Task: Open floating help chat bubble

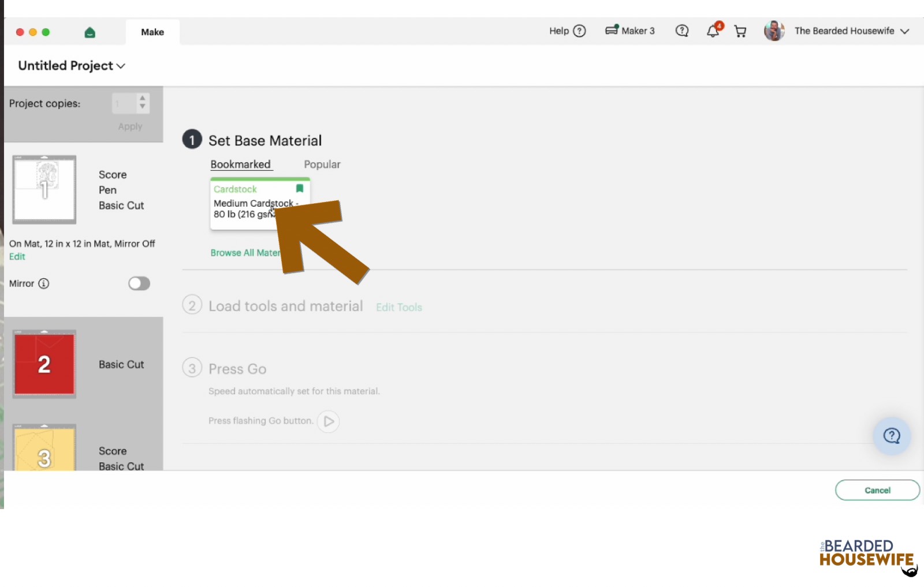Action: [892, 436]
